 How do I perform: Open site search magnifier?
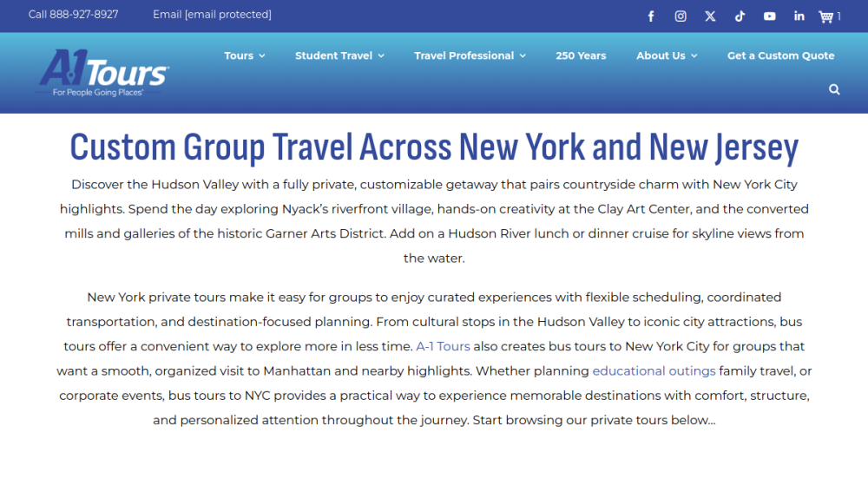point(834,89)
